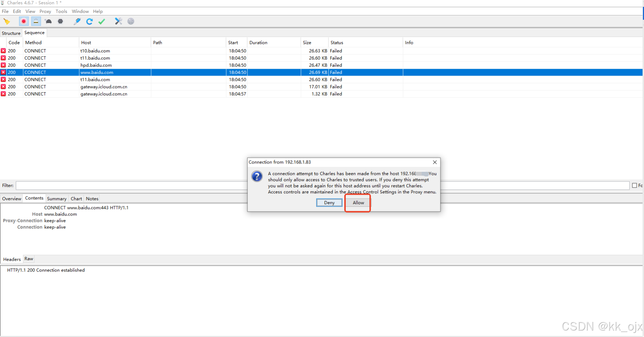Open the Tools menu
Viewport: 644px width, 337px height.
pyautogui.click(x=62, y=11)
